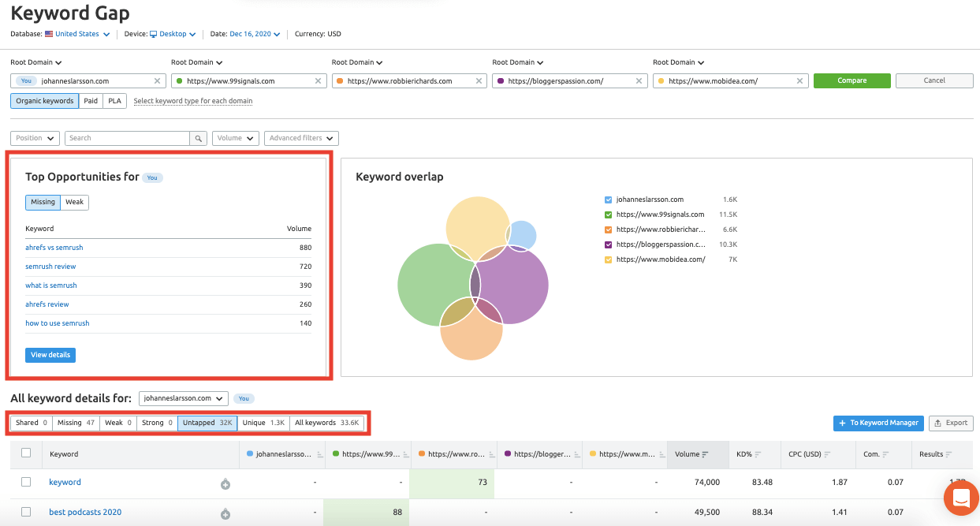Sort the https://blogger… position column via its sort icon

(x=576, y=454)
